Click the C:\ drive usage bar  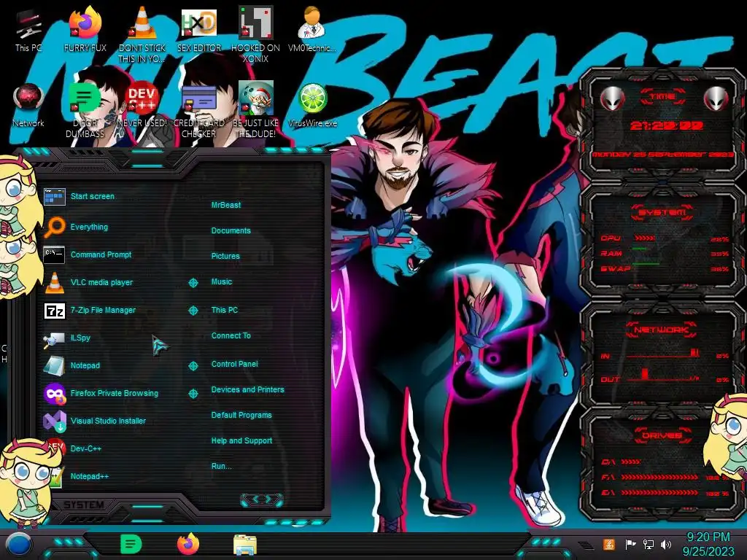[x=630, y=462]
